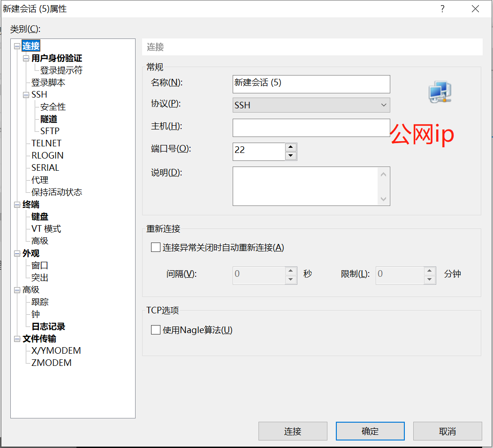This screenshot has height=448, width=493.
Task: Select 隧道 in the category tree
Action: (x=53, y=119)
